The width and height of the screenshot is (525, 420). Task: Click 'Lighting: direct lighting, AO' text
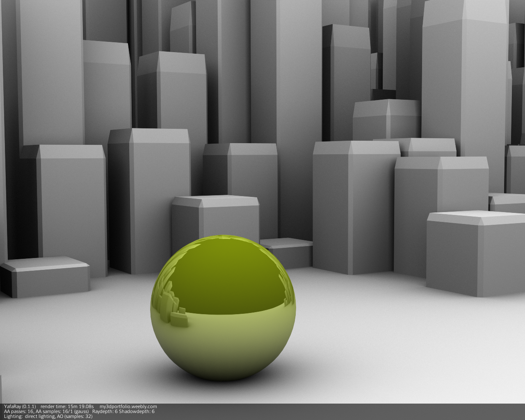(34, 416)
